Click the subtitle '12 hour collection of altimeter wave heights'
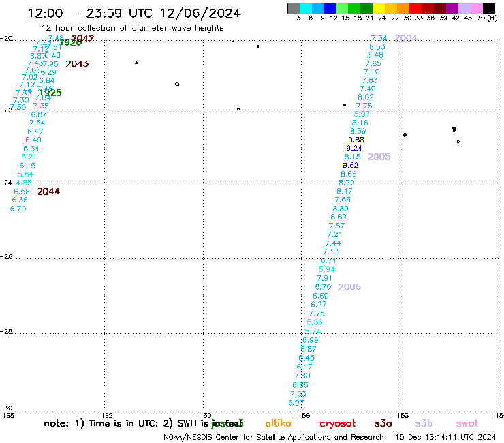Image resolution: width=504 pixels, height=443 pixels. (132, 28)
